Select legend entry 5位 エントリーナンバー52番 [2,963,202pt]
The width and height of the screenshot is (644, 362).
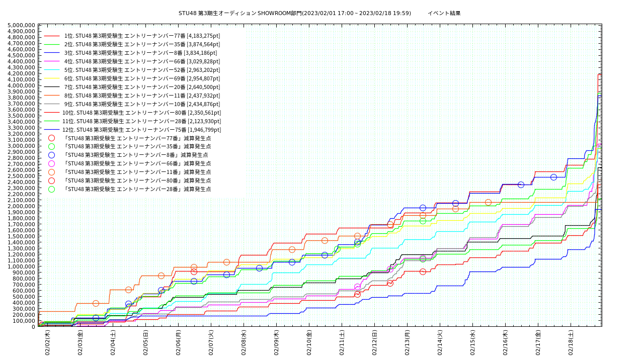(142, 70)
